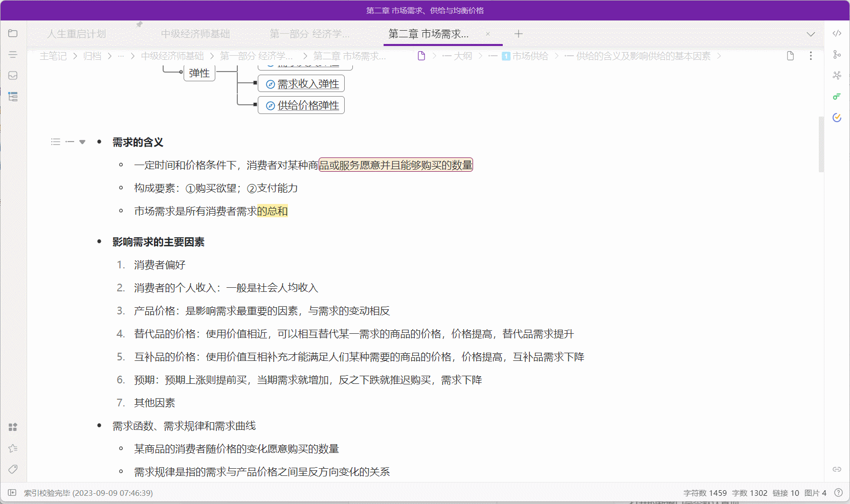Open the inbox panel
The image size is (850, 504).
(x=13, y=75)
